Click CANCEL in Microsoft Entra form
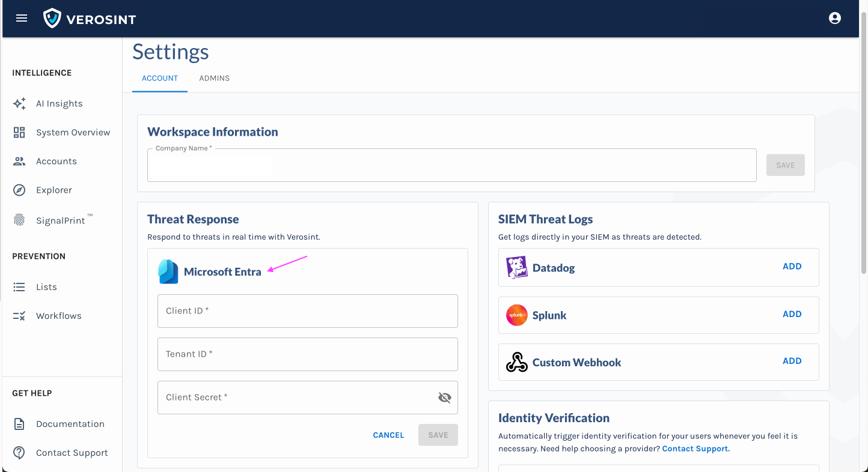Image resolution: width=868 pixels, height=472 pixels. click(388, 435)
